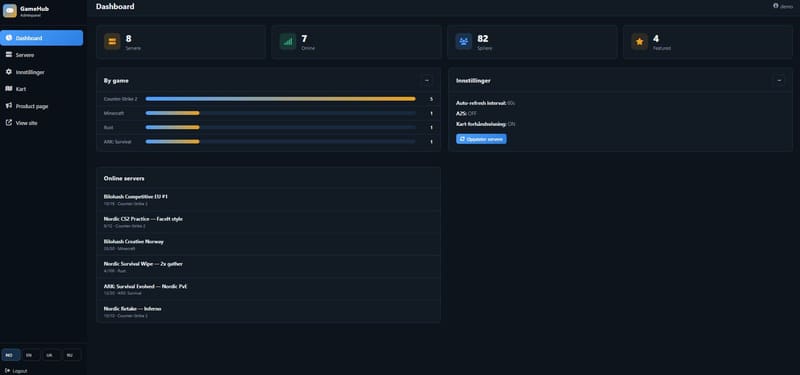Click the Dashboard page title
This screenshot has height=375, width=800.
tap(115, 7)
